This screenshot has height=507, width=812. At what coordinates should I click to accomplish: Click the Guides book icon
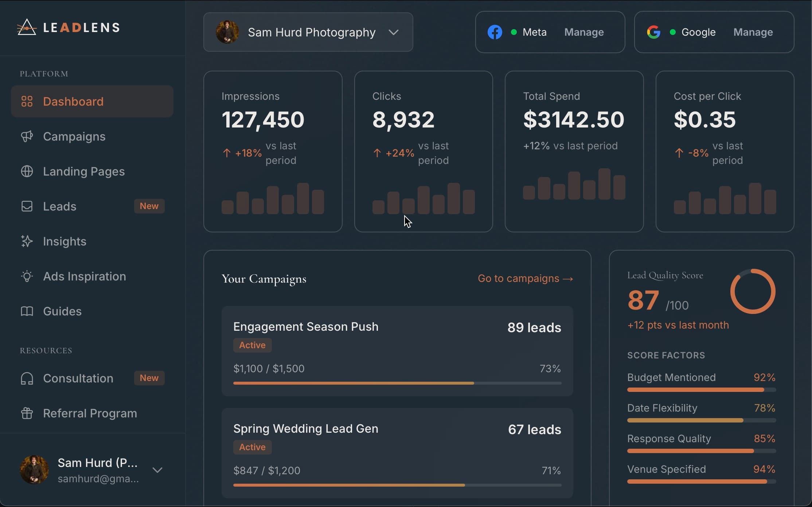tap(27, 311)
